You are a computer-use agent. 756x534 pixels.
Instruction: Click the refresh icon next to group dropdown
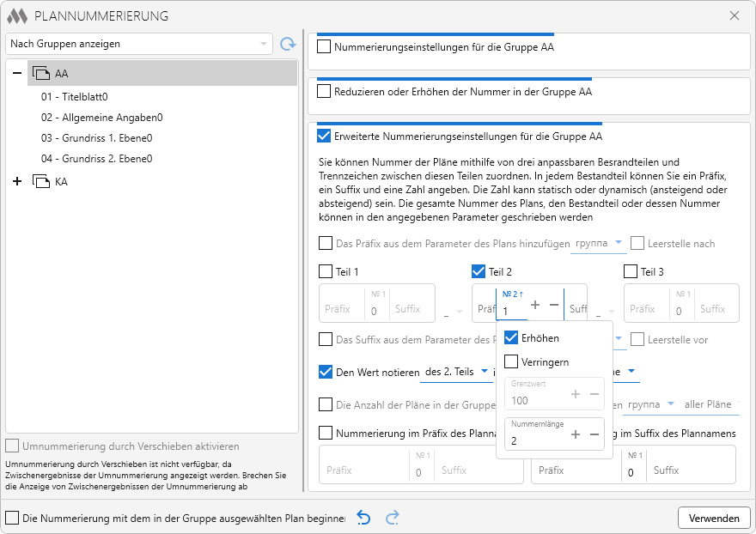point(288,44)
